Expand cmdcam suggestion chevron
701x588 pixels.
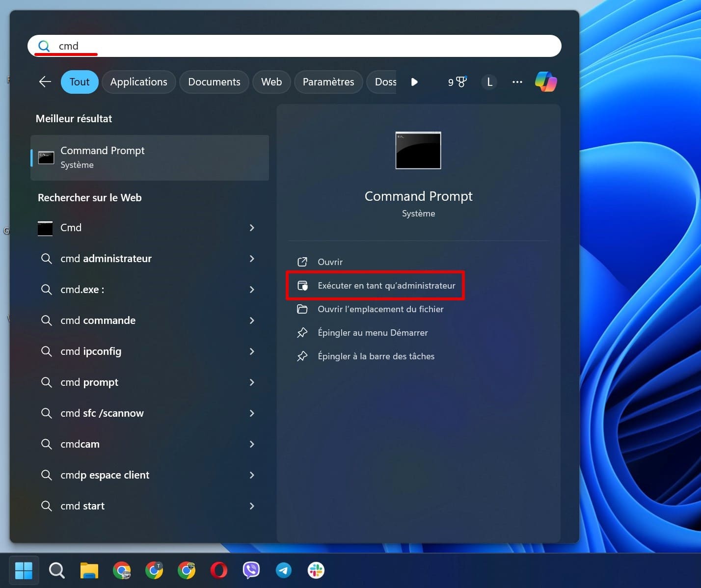pos(252,444)
